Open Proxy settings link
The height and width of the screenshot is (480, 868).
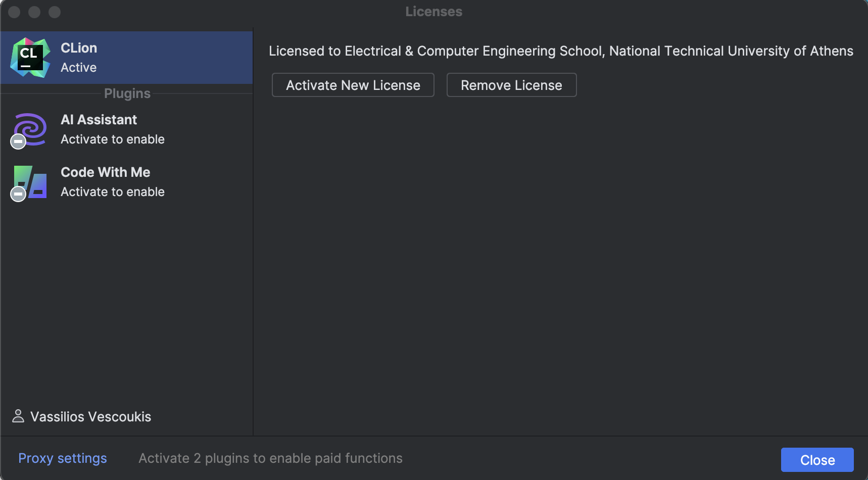tap(63, 458)
